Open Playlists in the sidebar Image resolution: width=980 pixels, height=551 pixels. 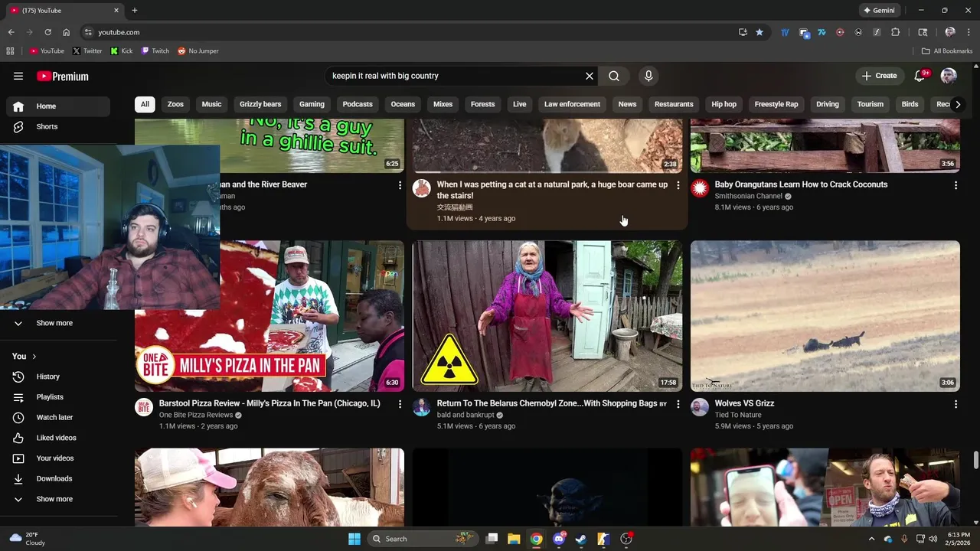tap(58, 397)
